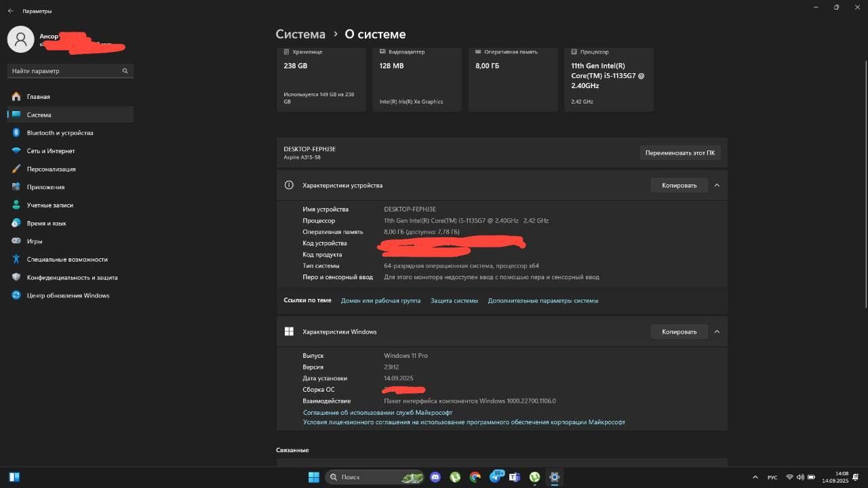Copy device specs via Копировать
The width and height of the screenshot is (868, 488).
(x=679, y=185)
